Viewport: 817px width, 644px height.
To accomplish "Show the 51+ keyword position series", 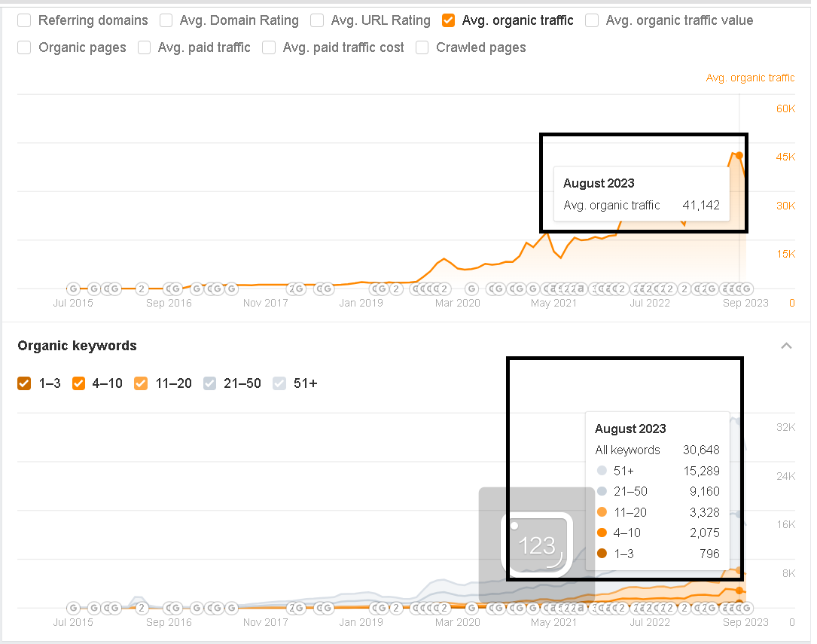I will click(279, 383).
